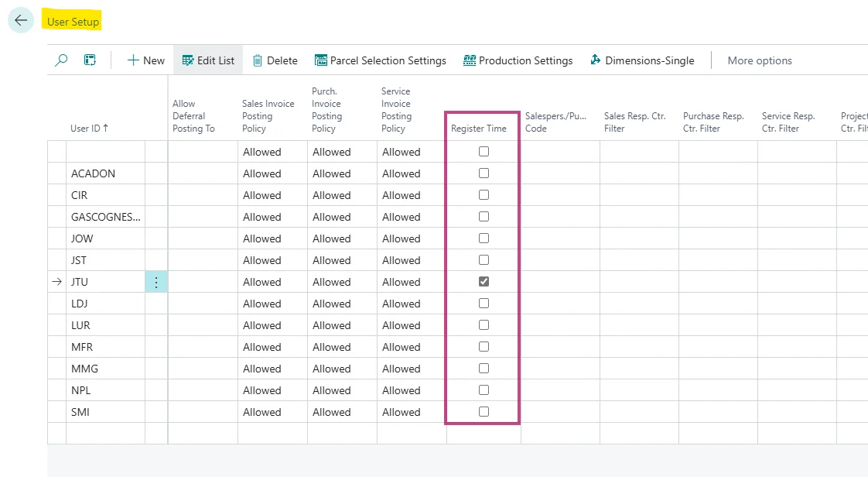Check Register Time for SMI
The width and height of the screenshot is (868, 477).
tap(484, 412)
